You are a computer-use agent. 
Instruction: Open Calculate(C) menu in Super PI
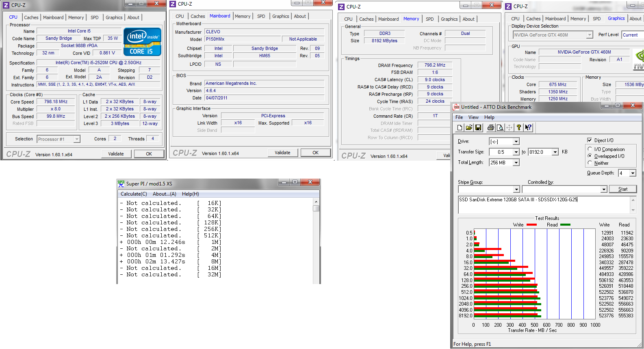[134, 194]
